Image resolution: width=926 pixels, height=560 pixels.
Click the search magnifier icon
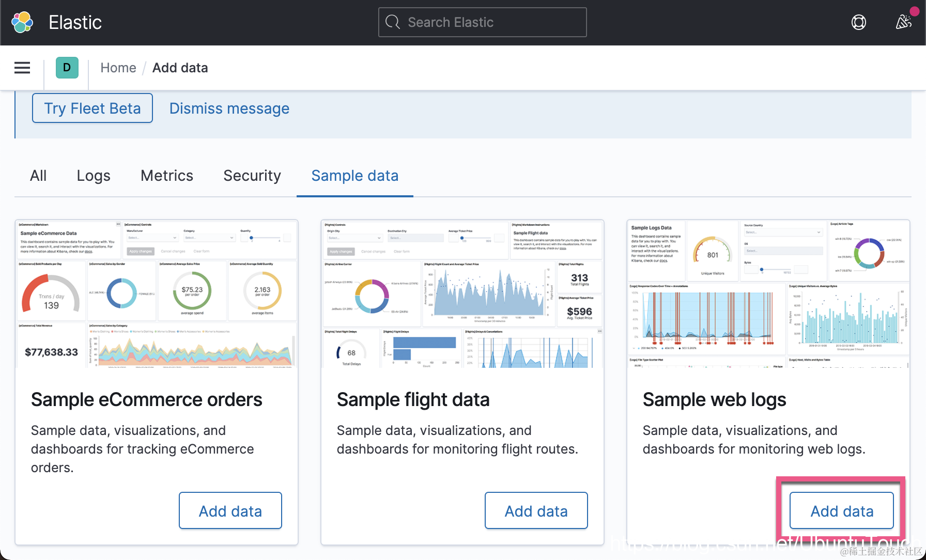click(393, 22)
